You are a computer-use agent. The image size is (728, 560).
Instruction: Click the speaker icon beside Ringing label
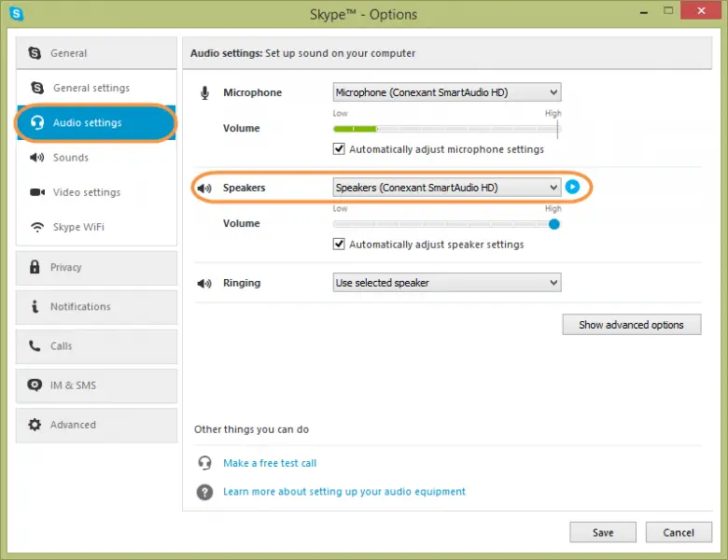204,283
